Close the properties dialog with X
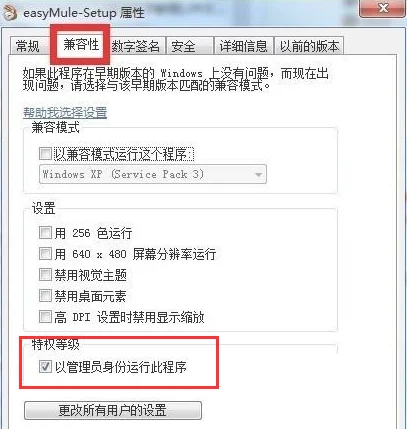The width and height of the screenshot is (407, 429). point(384,8)
